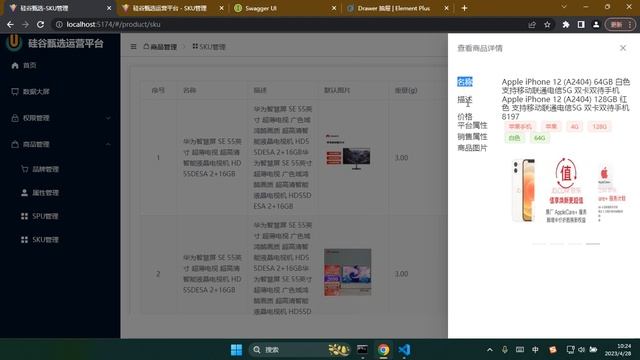Image resolution: width=640 pixels, height=360 pixels.
Task: Click the 描述 column header in table
Action: click(x=260, y=90)
